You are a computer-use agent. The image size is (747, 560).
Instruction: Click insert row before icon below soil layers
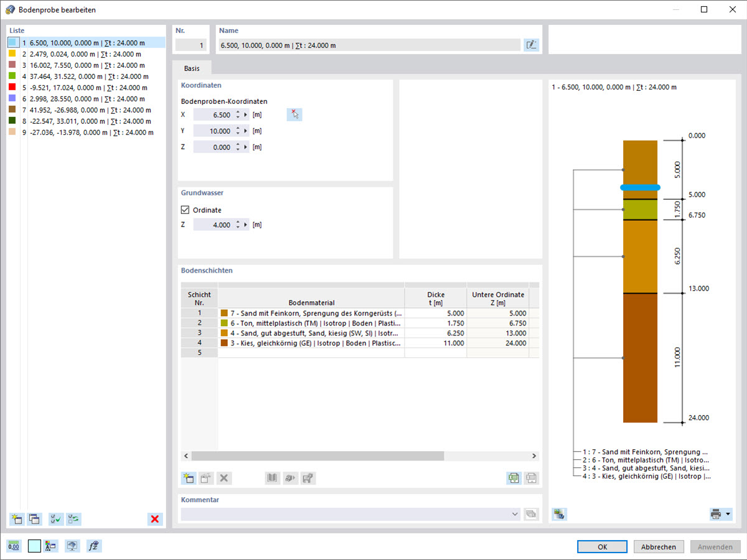pos(206,478)
